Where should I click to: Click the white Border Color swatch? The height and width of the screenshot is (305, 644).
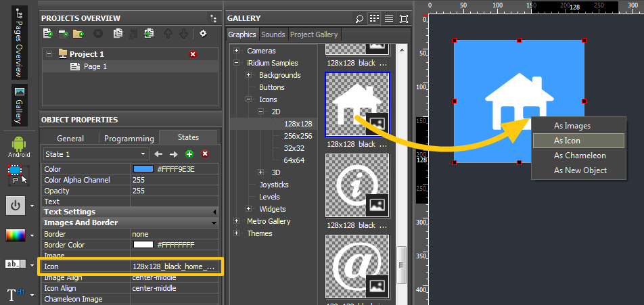pos(143,245)
